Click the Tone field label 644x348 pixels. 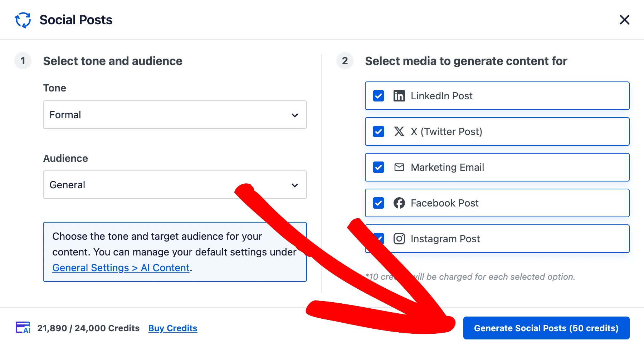(x=55, y=88)
